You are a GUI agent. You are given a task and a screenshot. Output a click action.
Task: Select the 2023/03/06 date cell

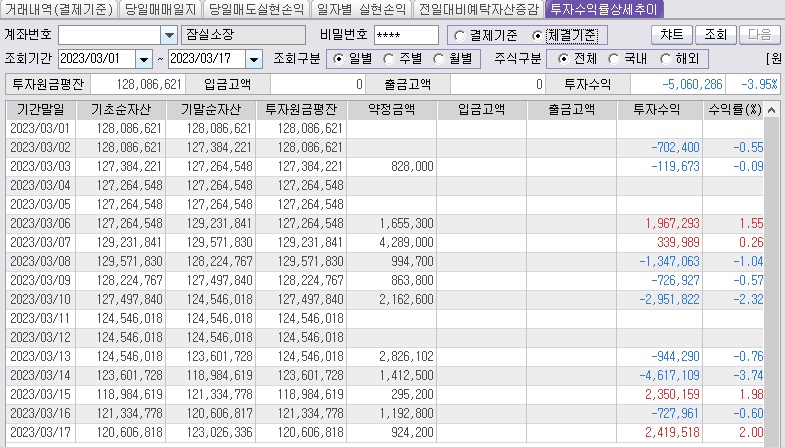click(41, 223)
